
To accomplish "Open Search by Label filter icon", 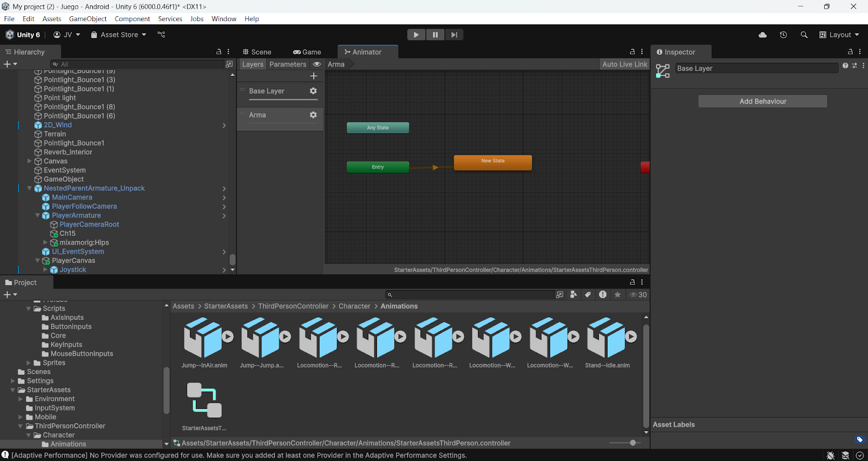I will point(588,295).
